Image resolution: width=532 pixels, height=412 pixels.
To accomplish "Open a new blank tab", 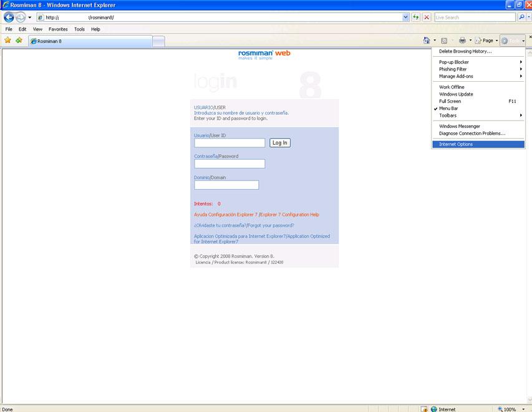I will coord(158,41).
